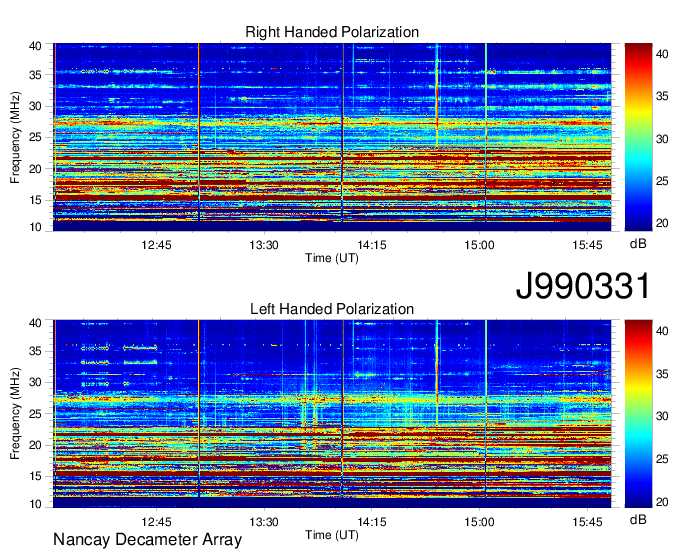Click the right-handed polarization spectrogram
Viewport: 680px width, 552px height.
(332, 137)
